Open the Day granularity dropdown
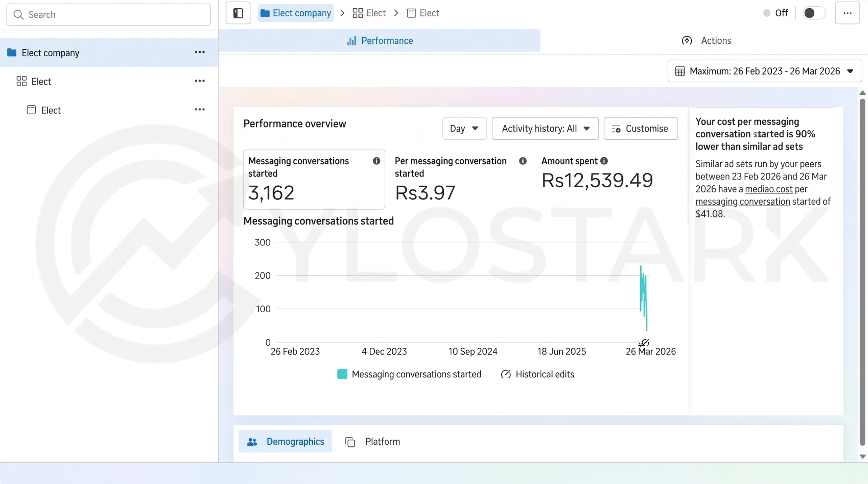The height and width of the screenshot is (484, 868). [x=464, y=129]
